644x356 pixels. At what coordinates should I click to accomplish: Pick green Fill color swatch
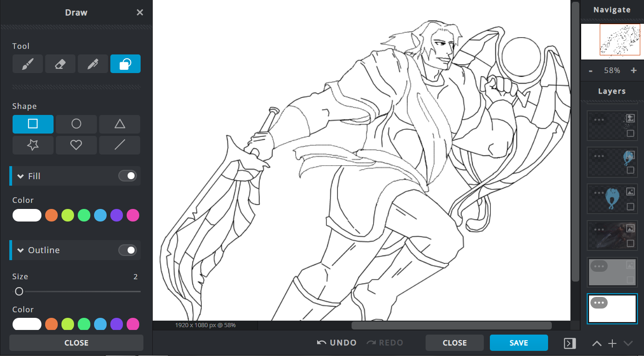(84, 215)
